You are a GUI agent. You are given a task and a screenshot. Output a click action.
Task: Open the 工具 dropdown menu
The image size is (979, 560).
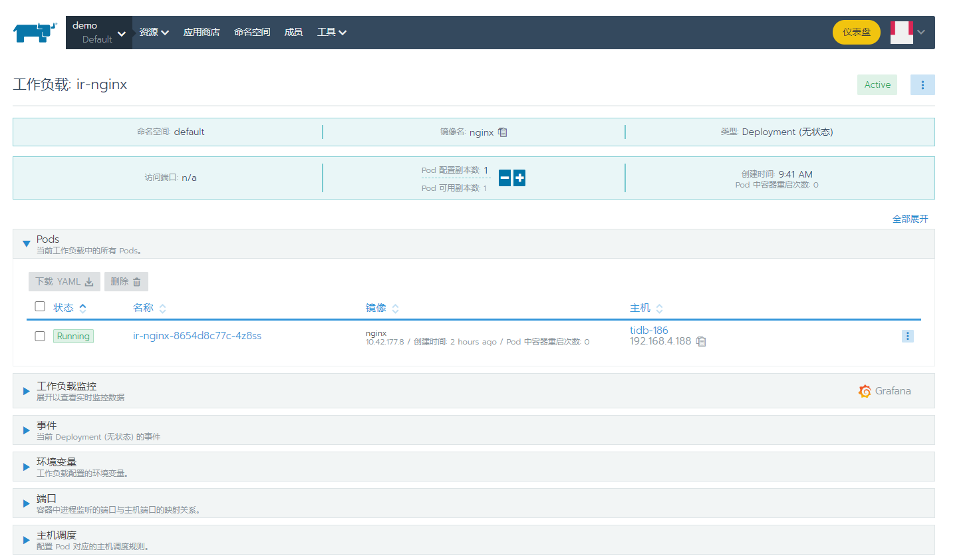click(x=332, y=32)
